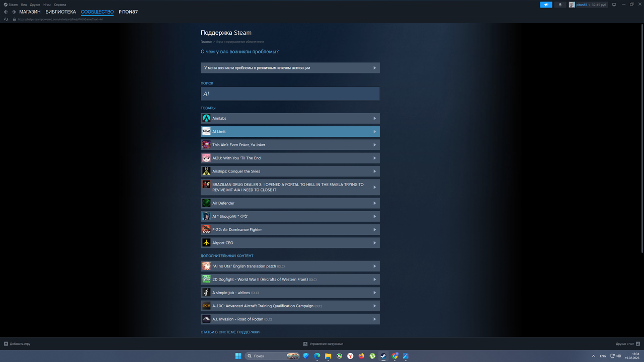This screenshot has width=644, height=362.
Task: Click the arrow on the 2D Dogfight DLC row
Action: tap(374, 280)
